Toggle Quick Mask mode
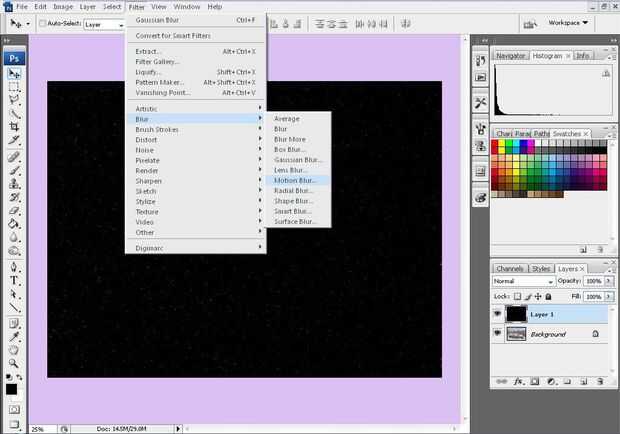Viewport: 620px width, 434px height. click(14, 409)
